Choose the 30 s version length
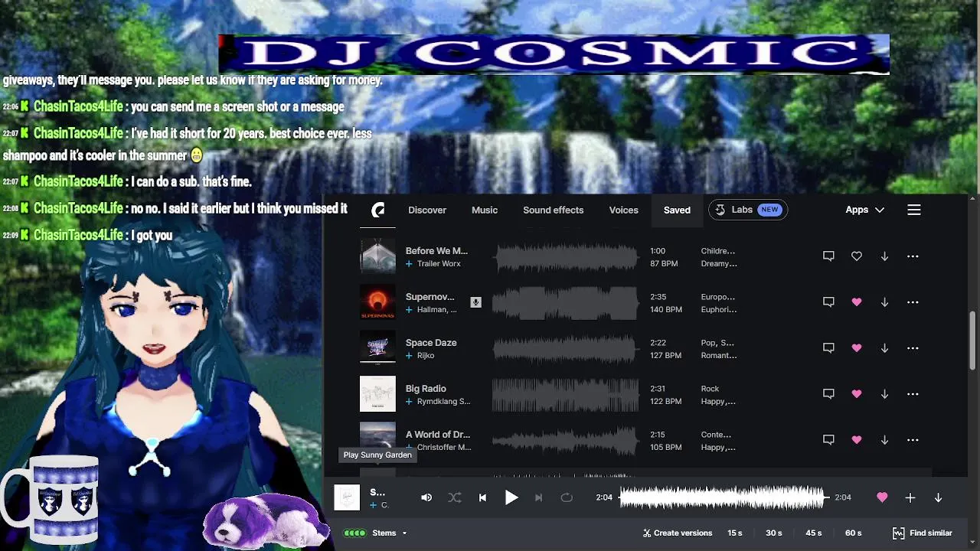Screen dimensions: 980x551 pyautogui.click(x=774, y=533)
